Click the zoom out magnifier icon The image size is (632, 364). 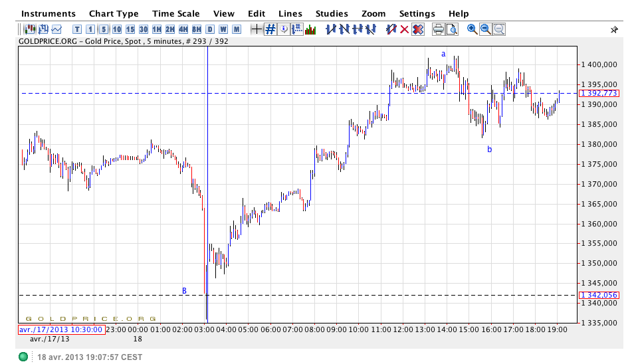coord(485,29)
